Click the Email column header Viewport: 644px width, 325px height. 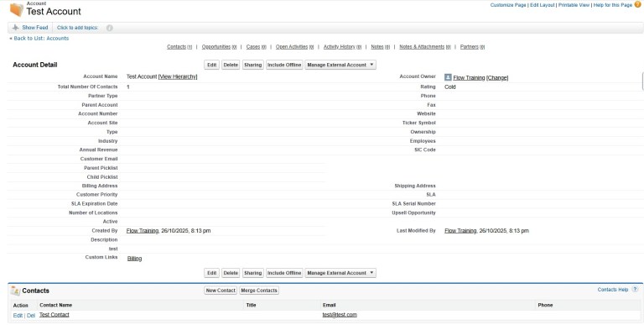tap(329, 305)
